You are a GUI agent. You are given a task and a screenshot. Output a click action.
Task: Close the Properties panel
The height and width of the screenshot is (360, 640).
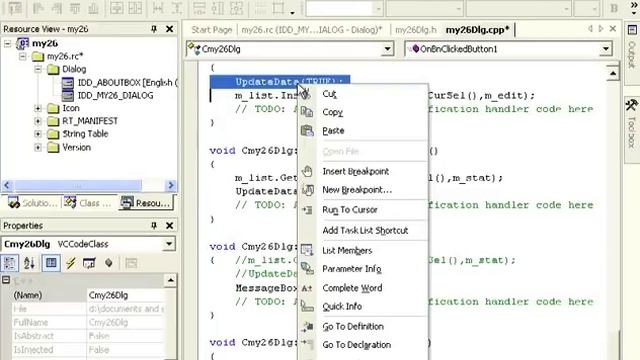pos(169,226)
